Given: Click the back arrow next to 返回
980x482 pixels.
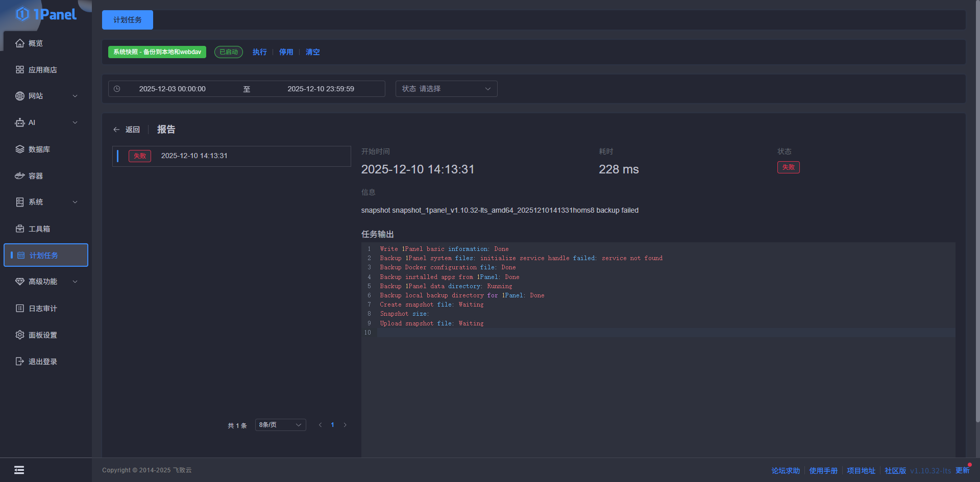Looking at the screenshot, I should click(116, 130).
